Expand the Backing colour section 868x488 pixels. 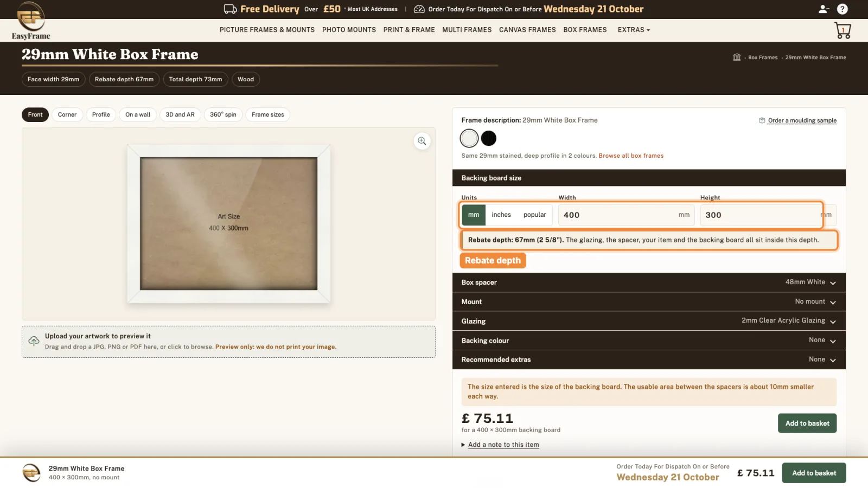coord(649,341)
